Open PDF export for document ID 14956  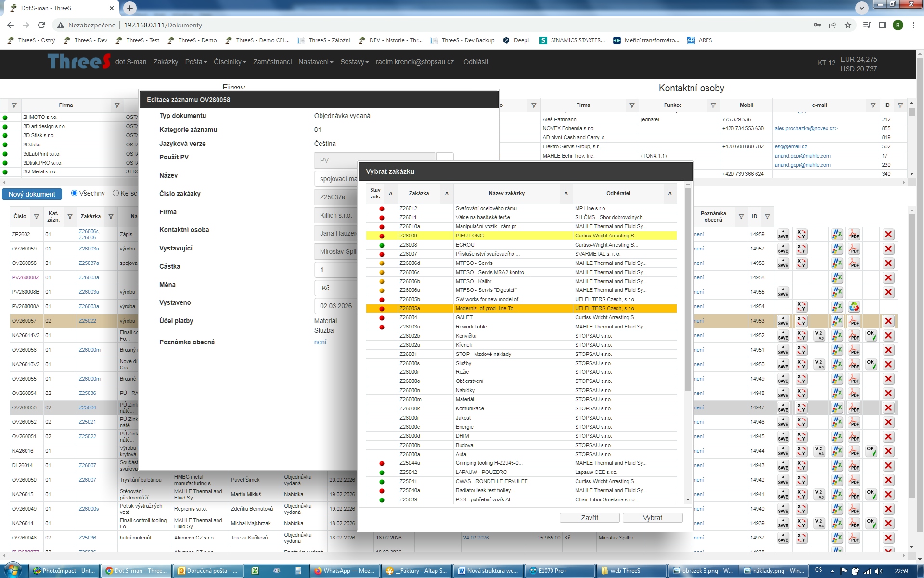(854, 263)
